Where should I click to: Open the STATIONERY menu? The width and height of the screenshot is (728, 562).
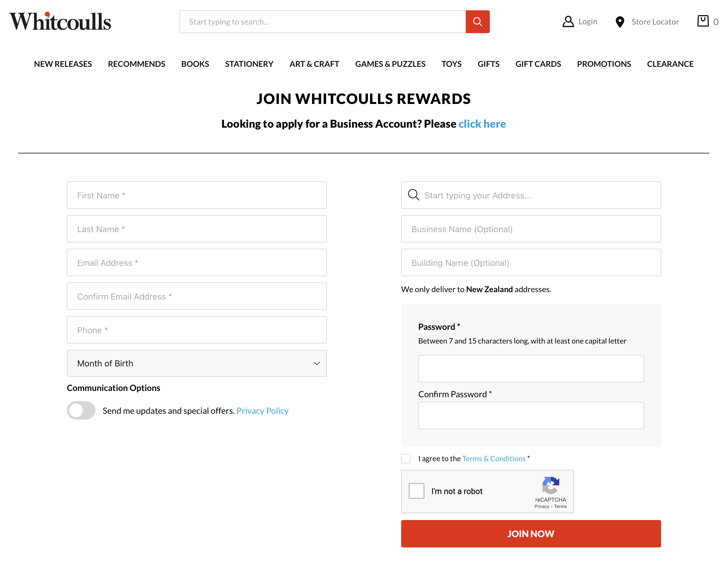249,64
